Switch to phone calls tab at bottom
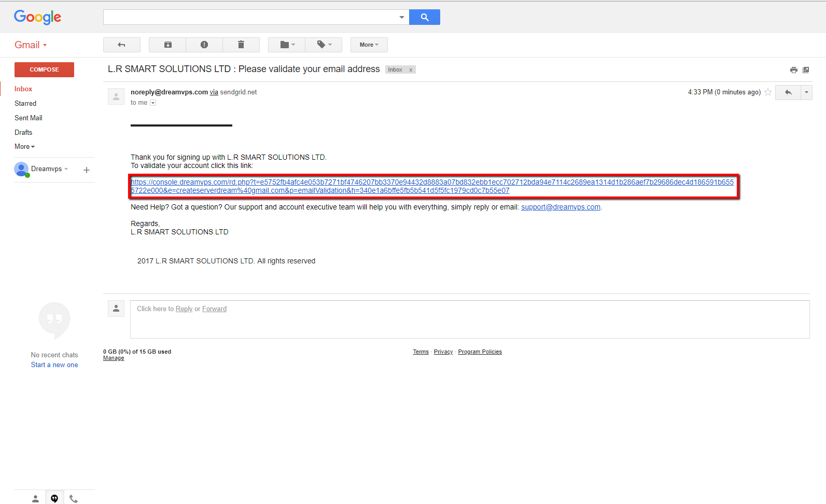The width and height of the screenshot is (826, 504). (x=74, y=498)
